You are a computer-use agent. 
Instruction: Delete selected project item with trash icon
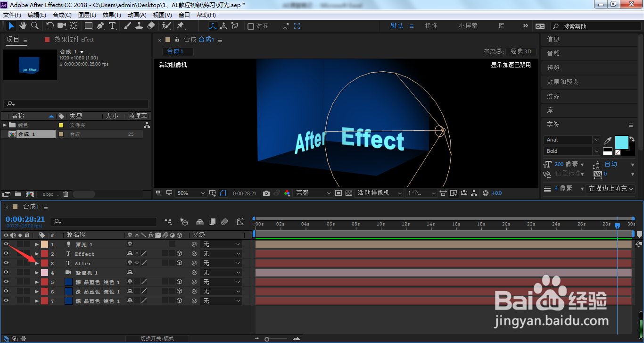coord(66,194)
